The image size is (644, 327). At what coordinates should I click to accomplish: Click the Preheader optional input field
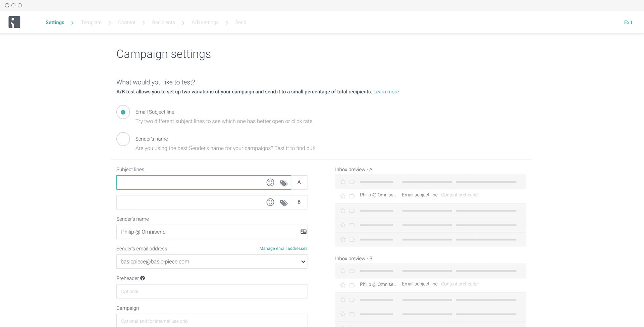click(212, 291)
